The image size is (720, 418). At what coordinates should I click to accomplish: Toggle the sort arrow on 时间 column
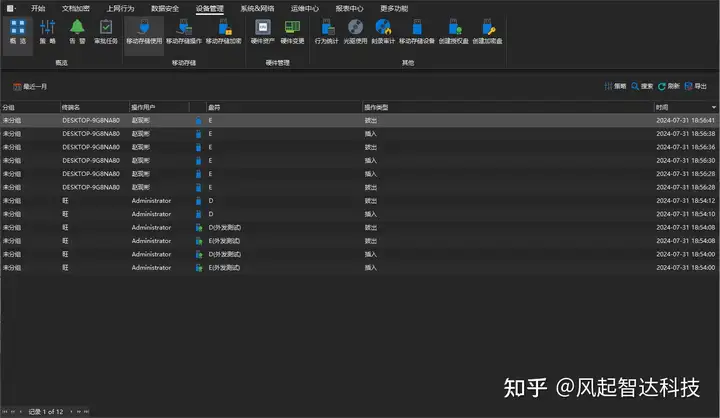714,107
